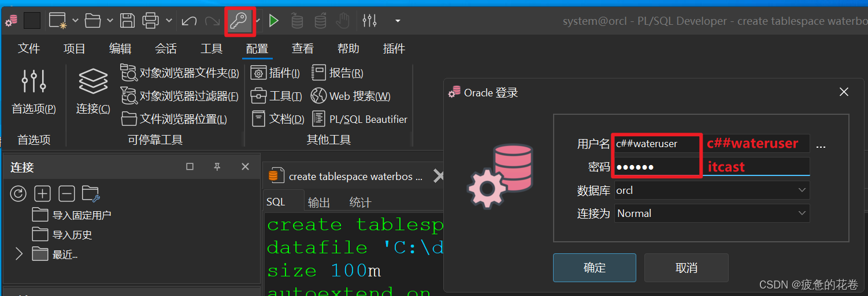Click the Commit database icon
The width and height of the screenshot is (868, 296).
(x=296, y=21)
